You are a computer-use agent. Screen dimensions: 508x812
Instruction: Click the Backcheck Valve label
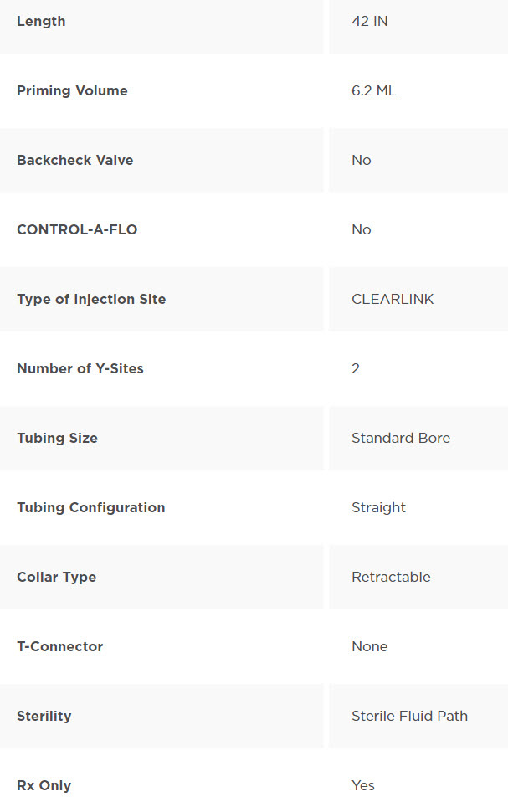pyautogui.click(x=74, y=160)
